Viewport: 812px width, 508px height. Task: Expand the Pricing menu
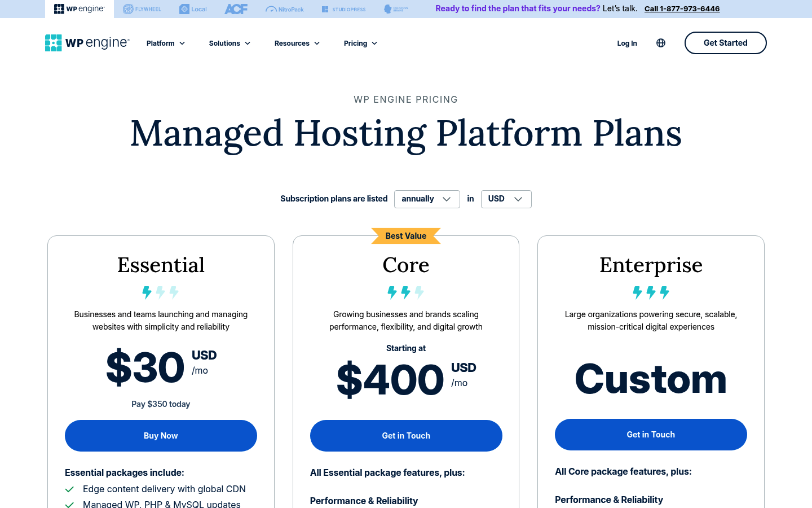click(x=360, y=43)
